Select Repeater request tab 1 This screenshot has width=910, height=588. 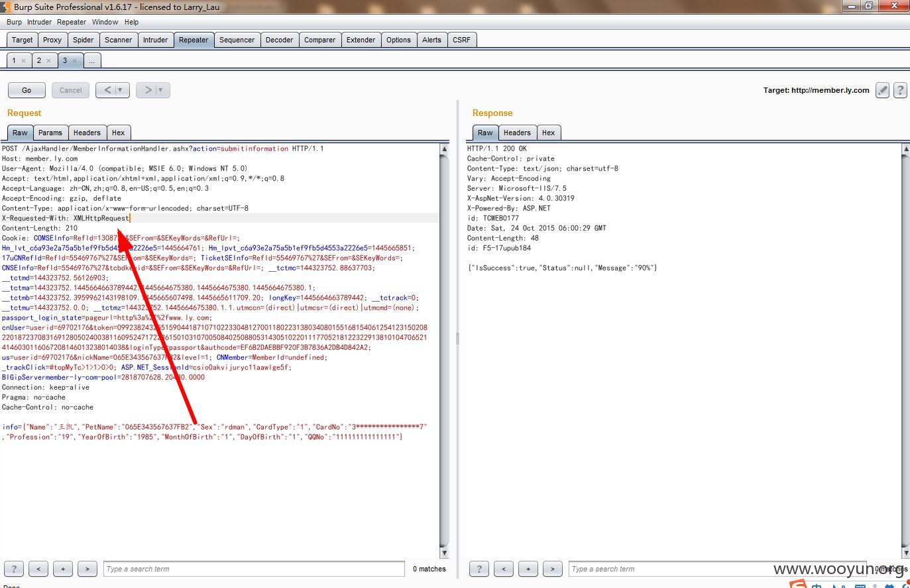[14, 60]
